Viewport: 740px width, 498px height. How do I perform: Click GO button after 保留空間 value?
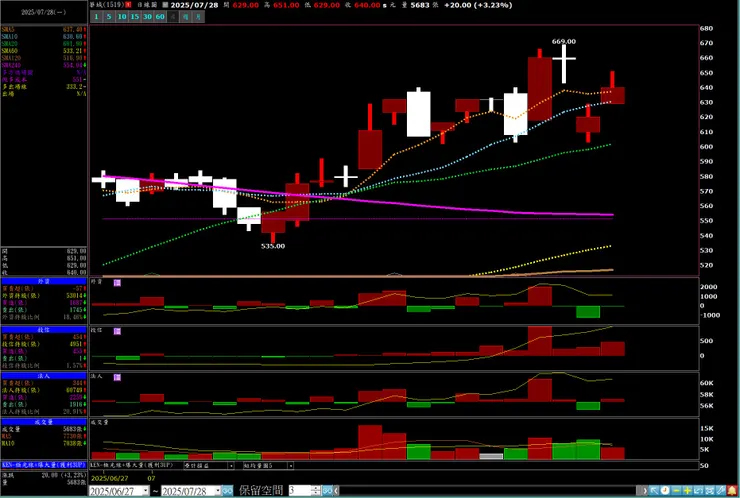pos(327,491)
